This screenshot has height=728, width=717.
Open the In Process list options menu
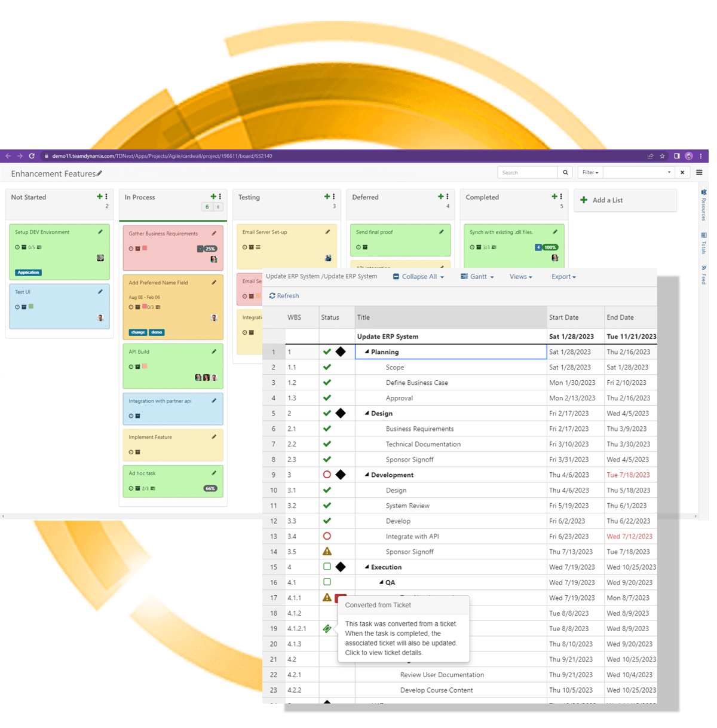coord(220,197)
